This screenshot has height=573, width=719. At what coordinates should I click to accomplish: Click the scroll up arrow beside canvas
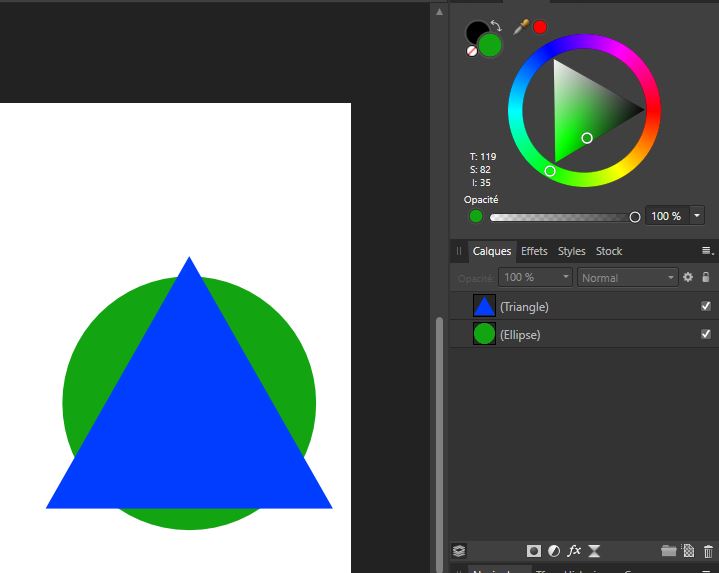[x=439, y=12]
